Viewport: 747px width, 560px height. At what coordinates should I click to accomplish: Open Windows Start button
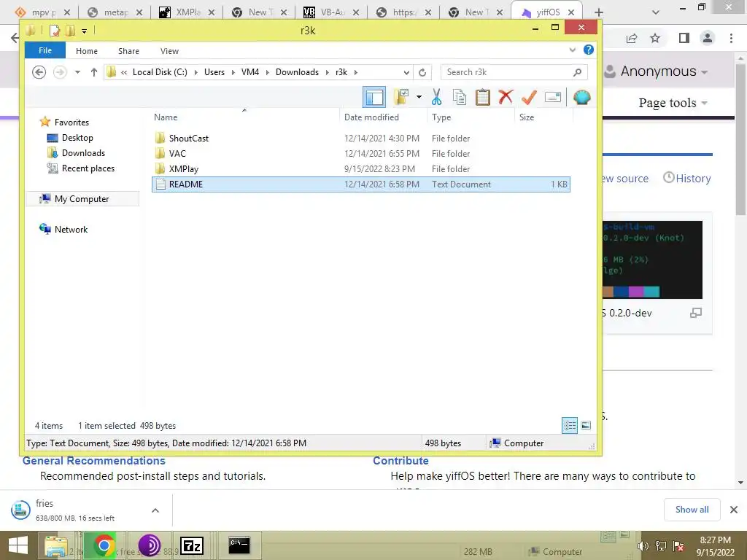tap(18, 545)
